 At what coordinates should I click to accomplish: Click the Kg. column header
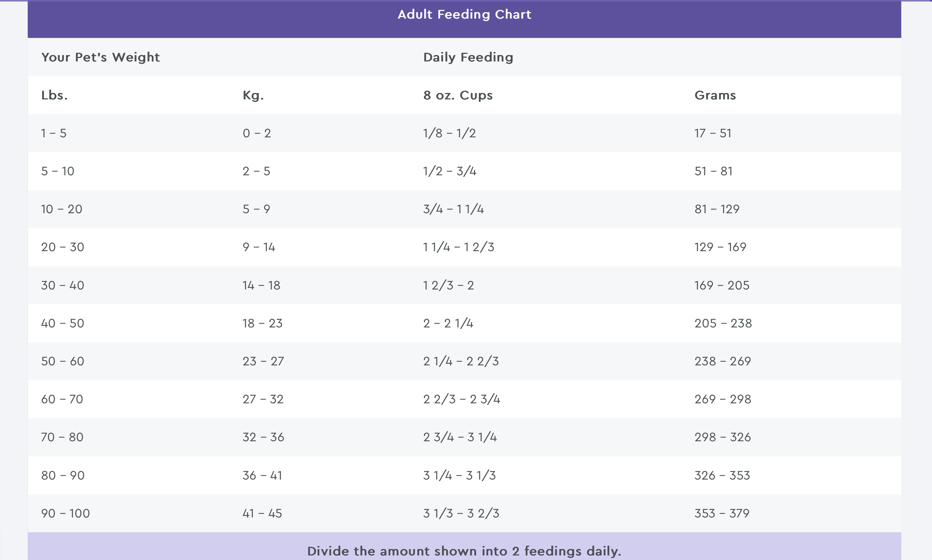(253, 95)
